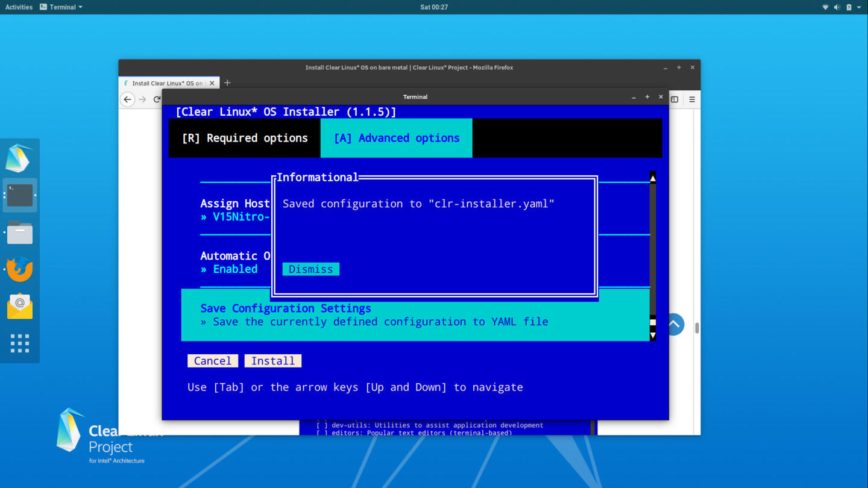Open the Terminal app menu in top bar
The width and height of the screenshot is (868, 488).
(x=61, y=7)
